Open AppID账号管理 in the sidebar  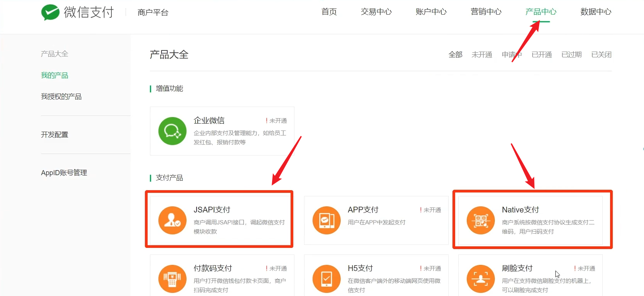pos(64,173)
